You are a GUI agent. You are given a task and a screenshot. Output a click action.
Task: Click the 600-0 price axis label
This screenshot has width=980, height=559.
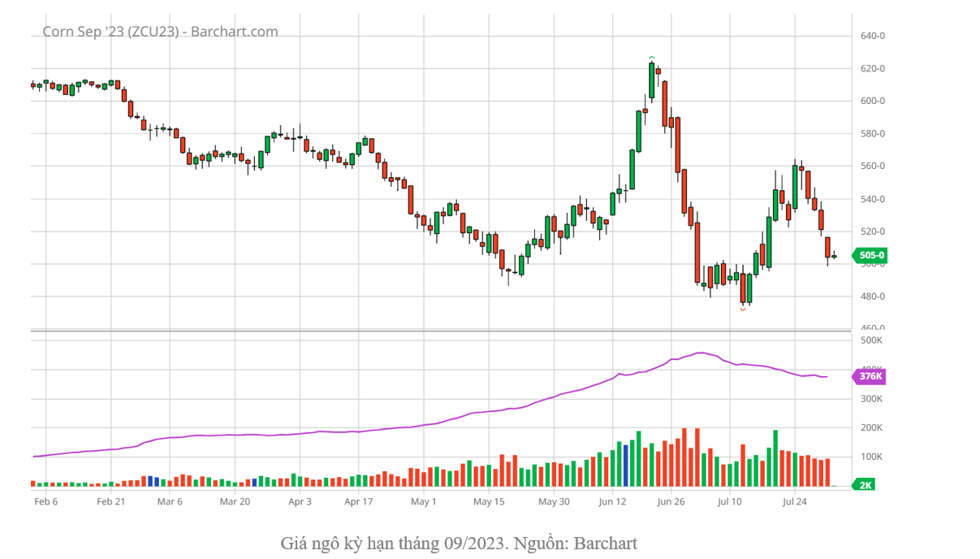coord(873,101)
